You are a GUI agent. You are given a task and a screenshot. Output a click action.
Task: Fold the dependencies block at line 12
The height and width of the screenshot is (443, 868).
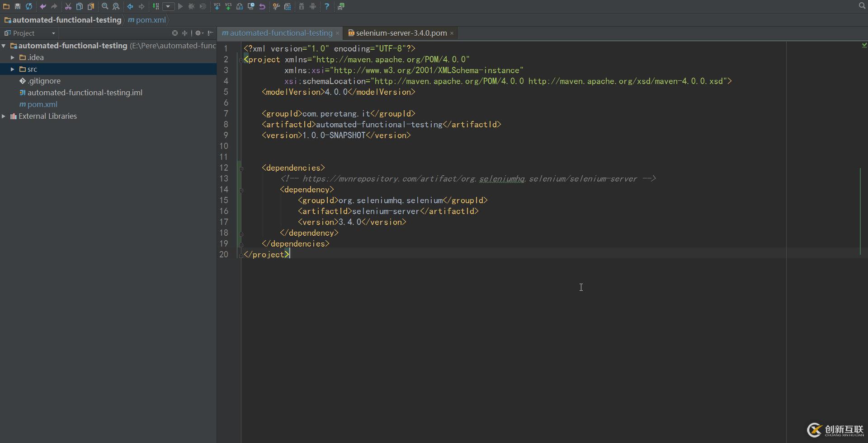pyautogui.click(x=241, y=168)
